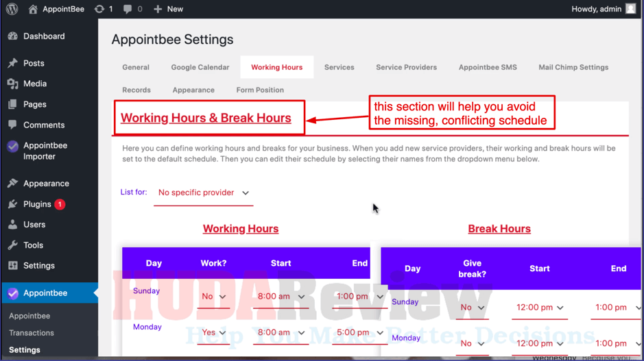Image resolution: width=644 pixels, height=361 pixels.
Task: Click the AppointBee site name link
Action: (x=63, y=9)
